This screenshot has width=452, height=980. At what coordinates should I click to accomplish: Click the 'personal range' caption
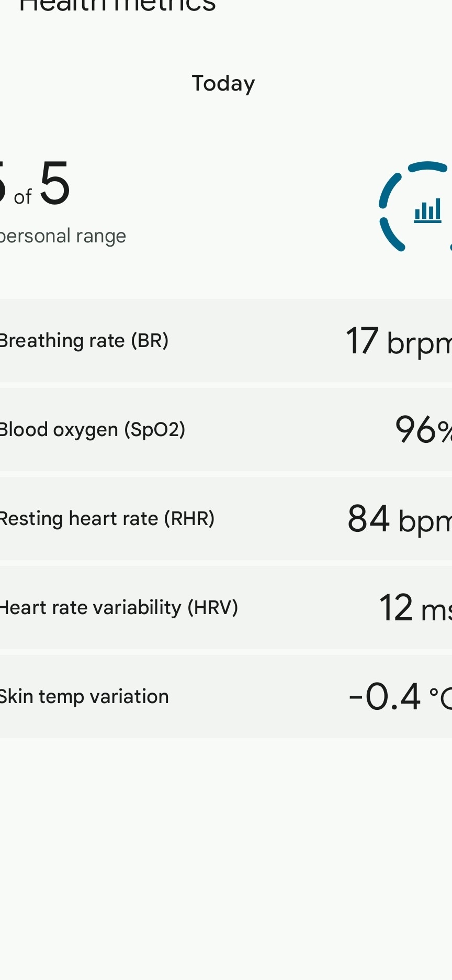tap(63, 236)
